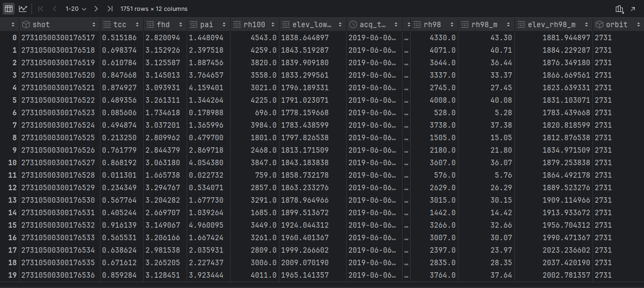Jump to last page of rows
644x288 pixels.
point(110,9)
